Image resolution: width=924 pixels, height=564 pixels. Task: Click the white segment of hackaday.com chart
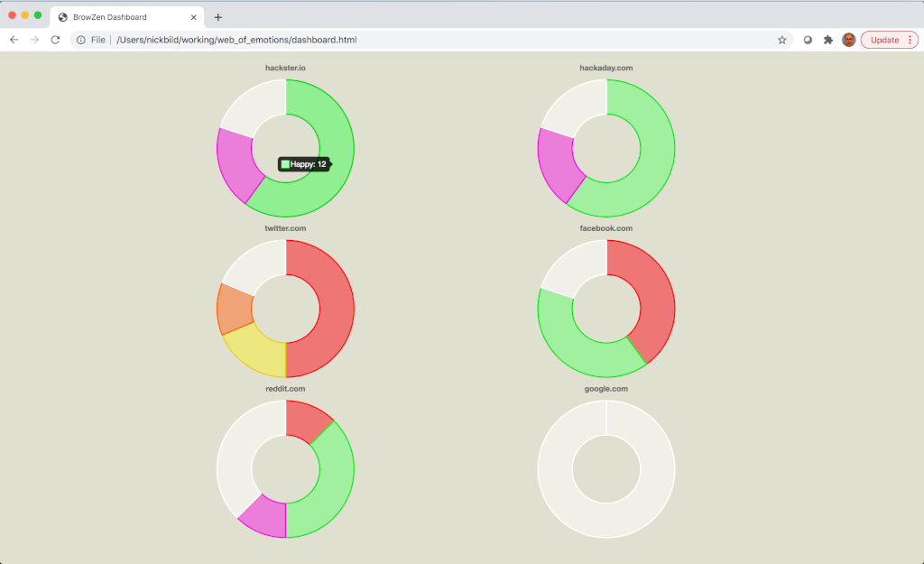pyautogui.click(x=577, y=106)
